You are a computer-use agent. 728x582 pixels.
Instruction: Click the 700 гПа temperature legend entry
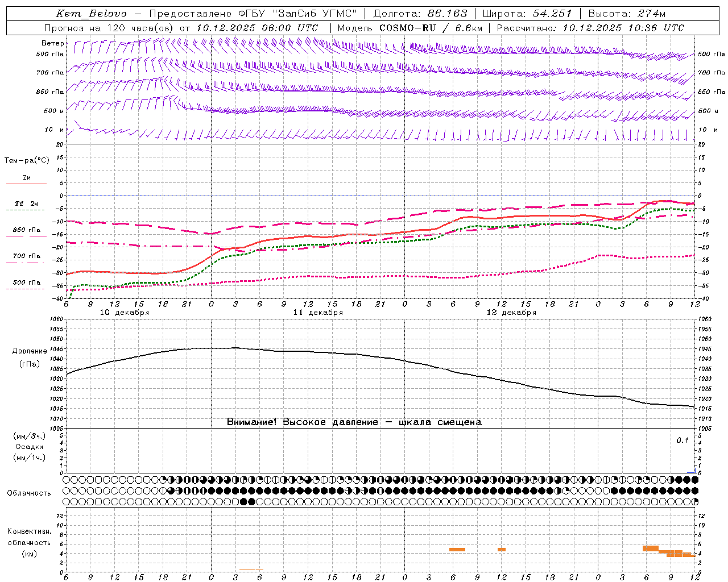tap(27, 256)
